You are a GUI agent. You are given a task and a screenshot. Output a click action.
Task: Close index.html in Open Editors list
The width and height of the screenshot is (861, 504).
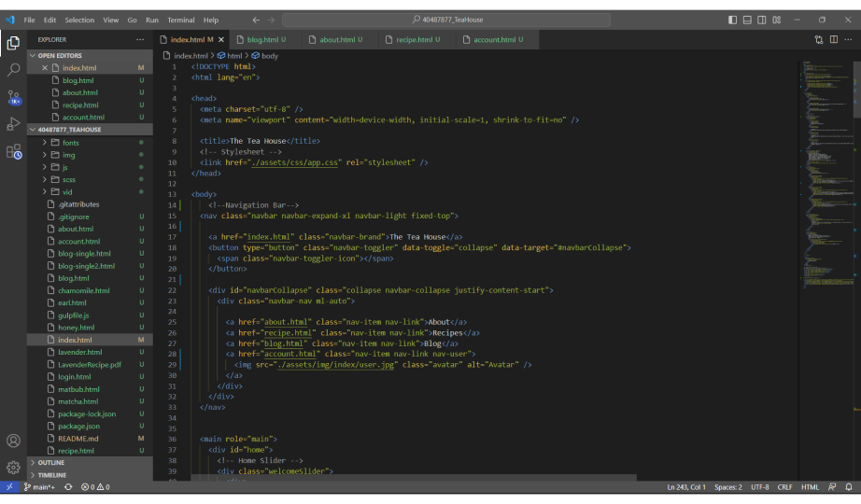(45, 68)
